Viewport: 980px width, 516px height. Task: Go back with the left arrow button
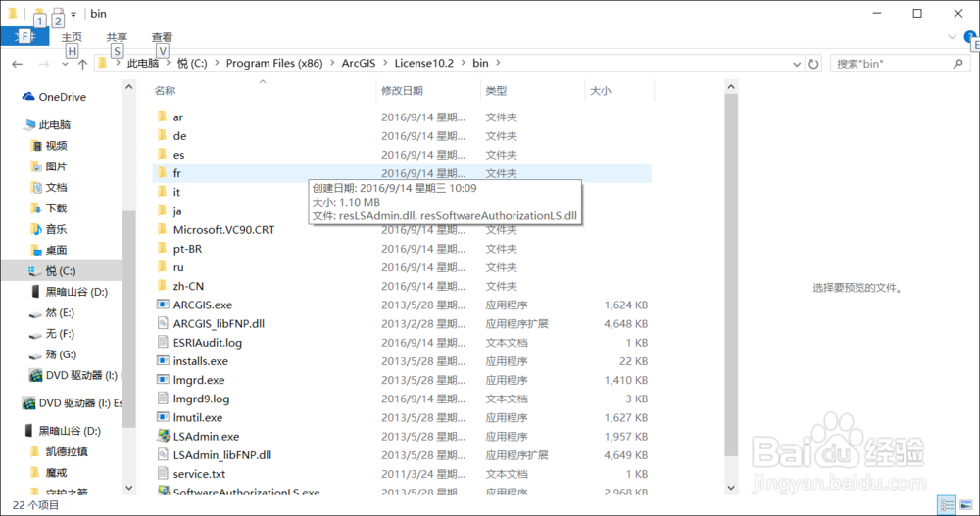click(18, 64)
